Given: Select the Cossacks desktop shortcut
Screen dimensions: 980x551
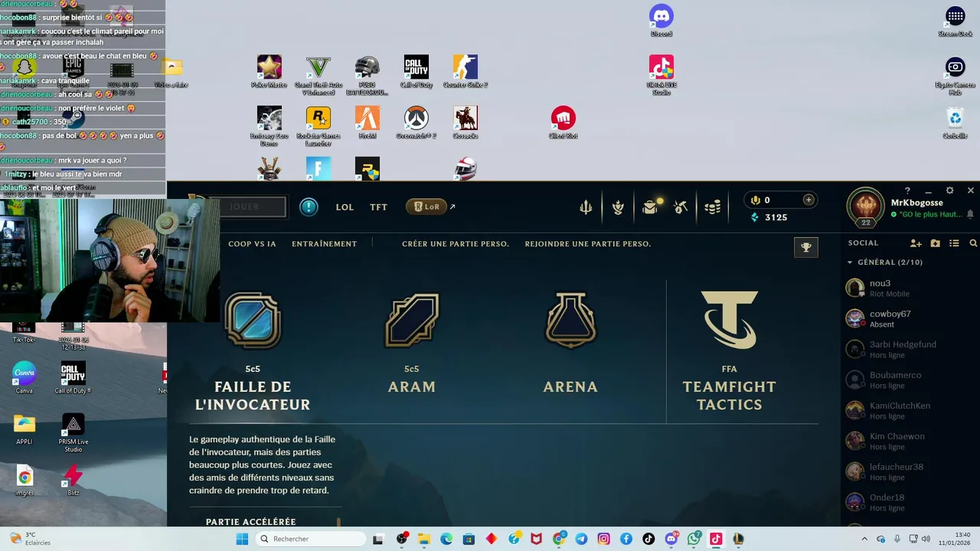Looking at the screenshot, I should [465, 122].
